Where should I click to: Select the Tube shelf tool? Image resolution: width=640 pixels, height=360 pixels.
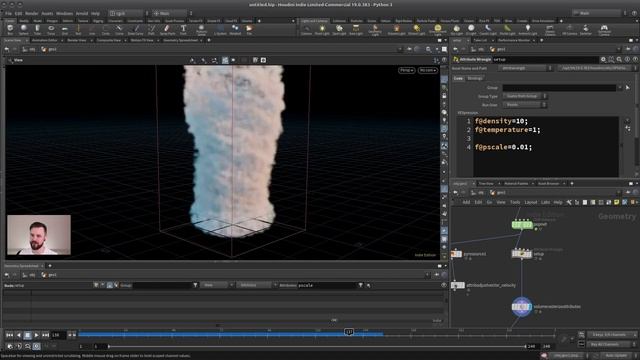[37, 29]
